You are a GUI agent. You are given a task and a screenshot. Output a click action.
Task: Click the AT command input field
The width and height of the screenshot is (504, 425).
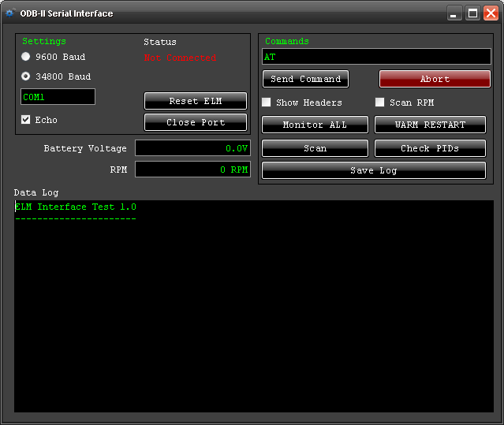coord(376,57)
